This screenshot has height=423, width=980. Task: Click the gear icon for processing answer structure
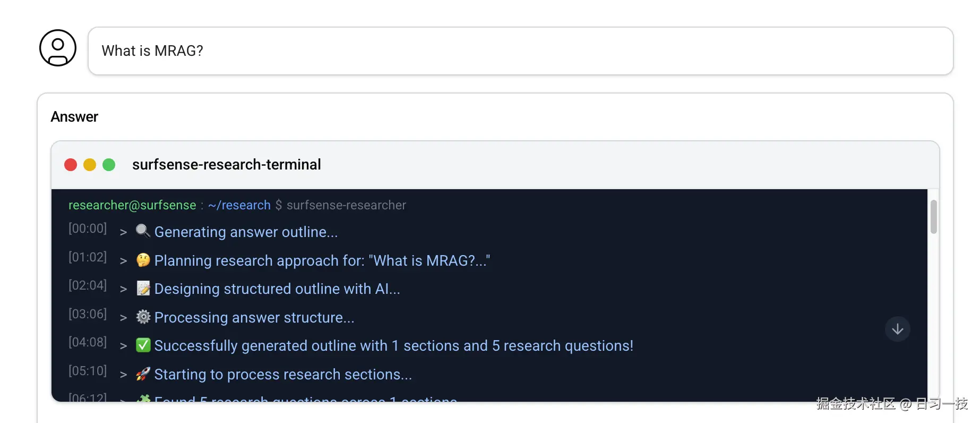142,317
